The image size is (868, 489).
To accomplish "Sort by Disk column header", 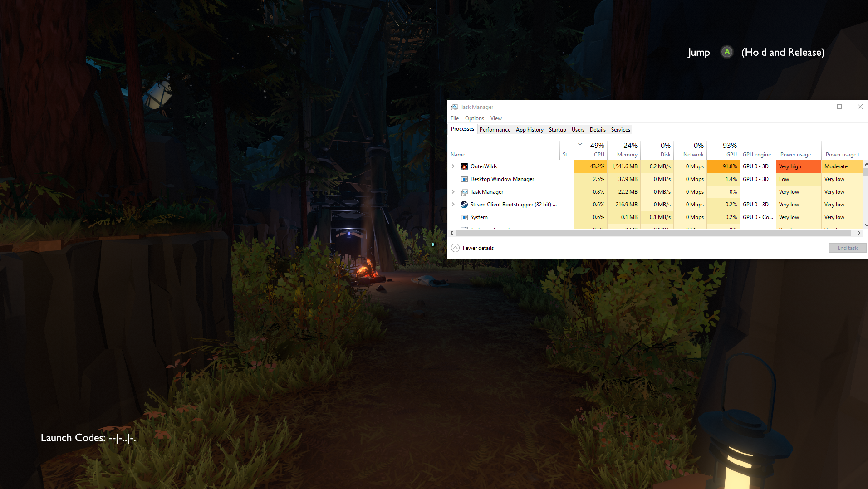I will (x=657, y=150).
